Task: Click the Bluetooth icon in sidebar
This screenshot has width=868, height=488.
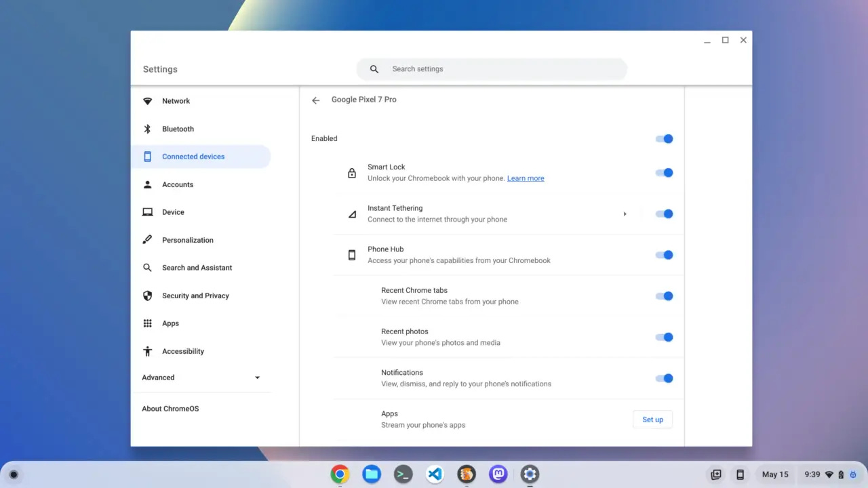Action: point(147,129)
